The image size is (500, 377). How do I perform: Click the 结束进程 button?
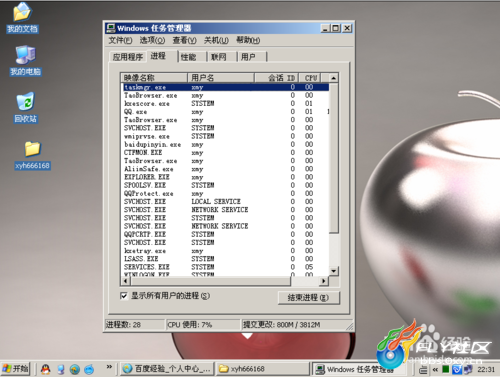[x=309, y=298]
